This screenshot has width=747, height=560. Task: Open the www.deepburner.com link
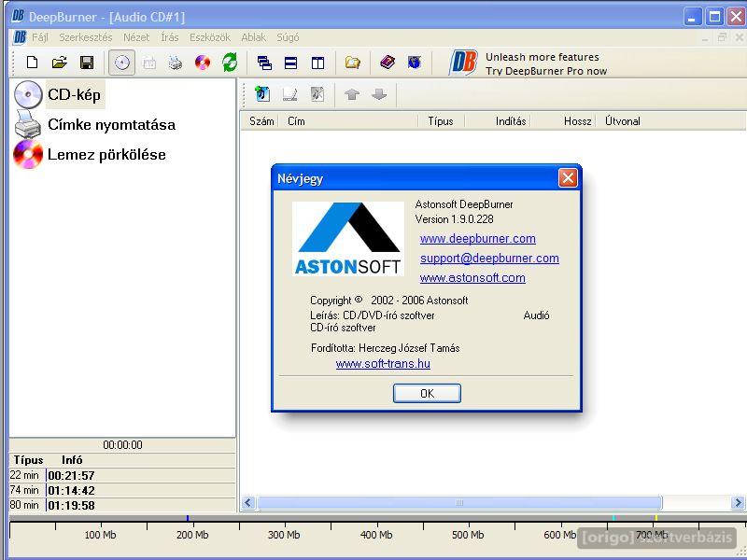pos(478,239)
